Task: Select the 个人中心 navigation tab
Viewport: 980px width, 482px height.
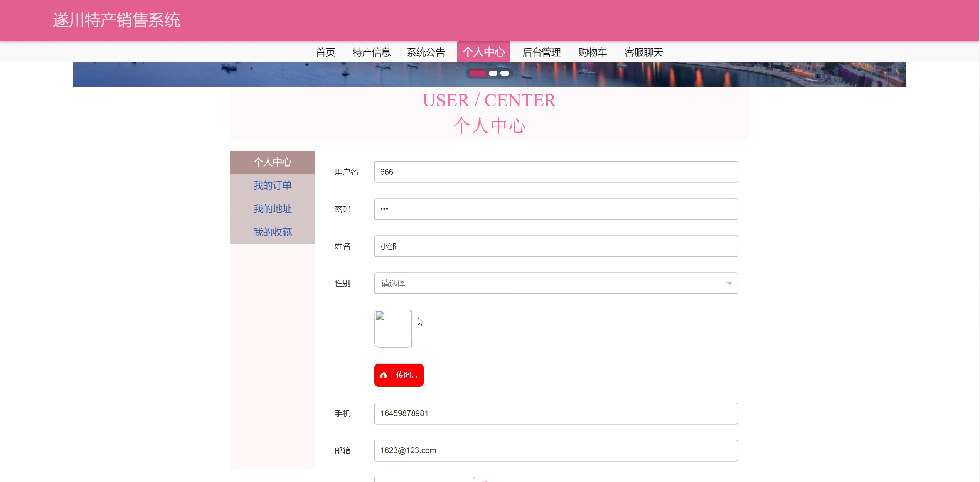Action: point(483,52)
